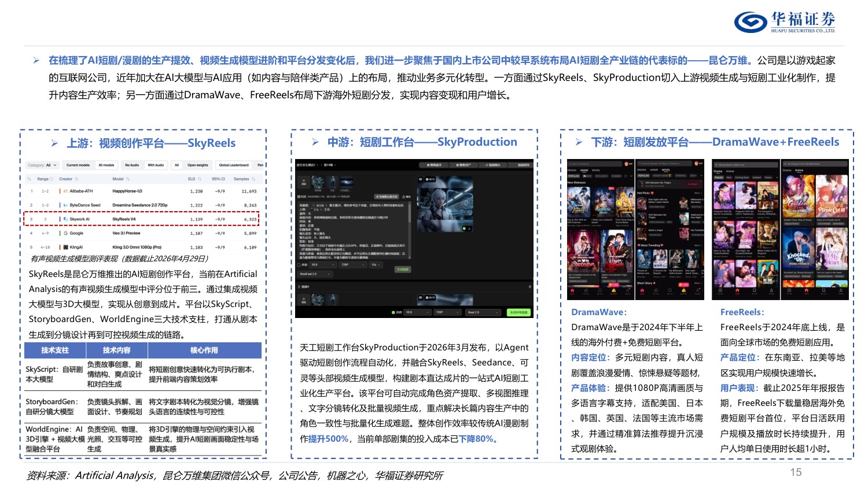Open ANIME tab on DramaWave New Releases screen
Viewport: 868px width, 488px height.
coord(584,170)
